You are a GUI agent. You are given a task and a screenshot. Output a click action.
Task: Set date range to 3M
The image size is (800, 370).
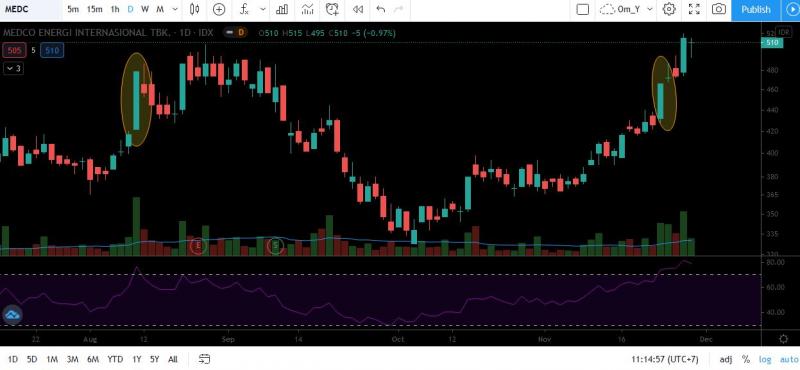coord(72,359)
